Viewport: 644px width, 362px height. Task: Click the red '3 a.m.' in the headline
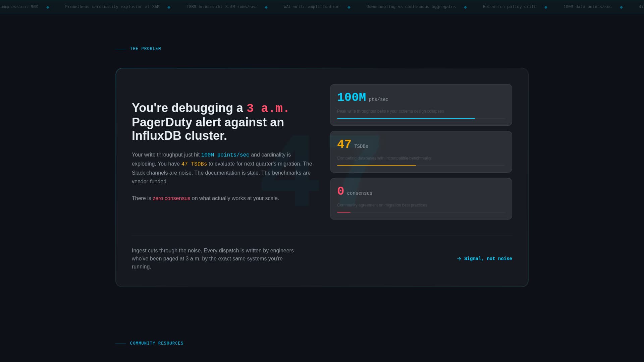click(x=268, y=108)
